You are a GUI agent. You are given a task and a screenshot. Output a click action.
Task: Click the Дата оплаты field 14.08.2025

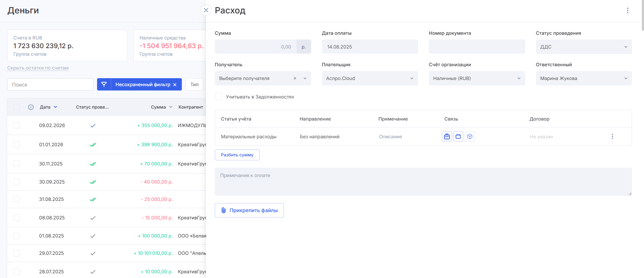pyautogui.click(x=370, y=47)
